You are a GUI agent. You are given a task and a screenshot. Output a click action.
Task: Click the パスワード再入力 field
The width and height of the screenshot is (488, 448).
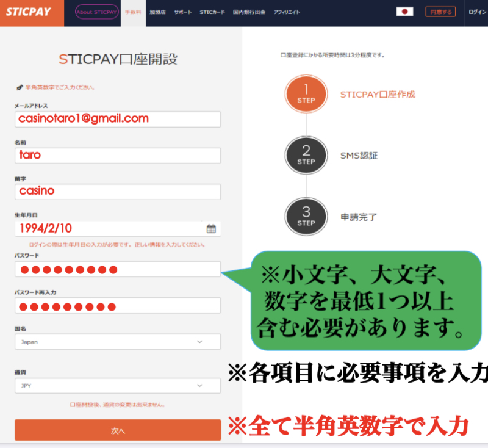tap(118, 305)
